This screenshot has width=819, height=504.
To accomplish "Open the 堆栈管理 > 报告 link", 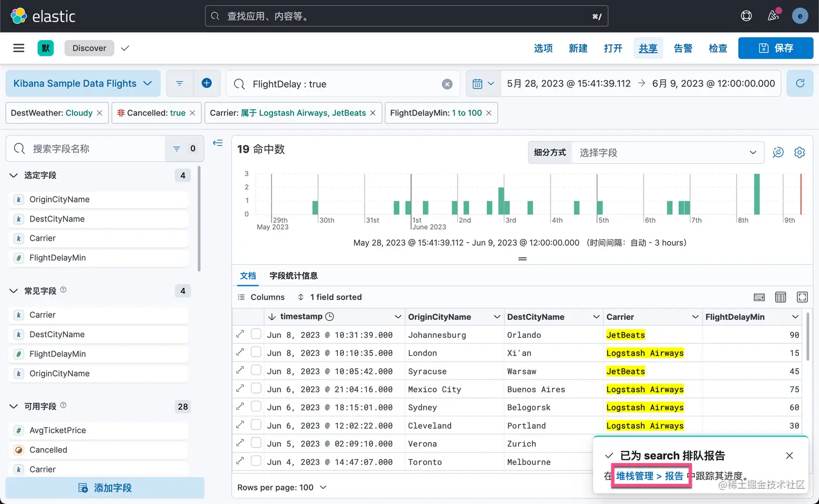I will (x=649, y=476).
